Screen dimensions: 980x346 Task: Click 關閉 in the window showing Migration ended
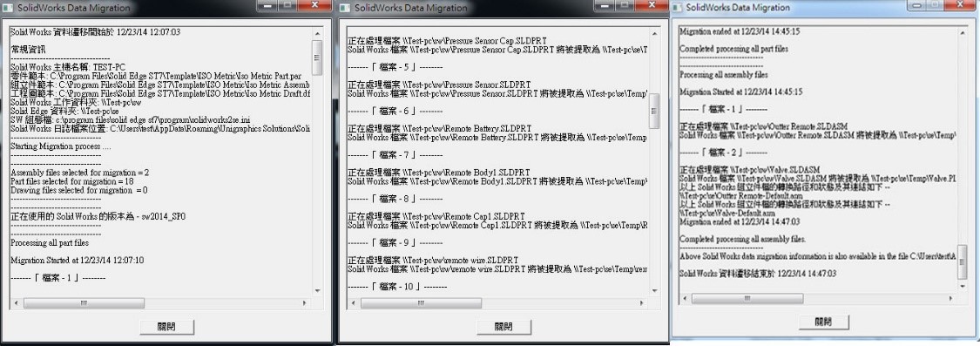tap(823, 322)
